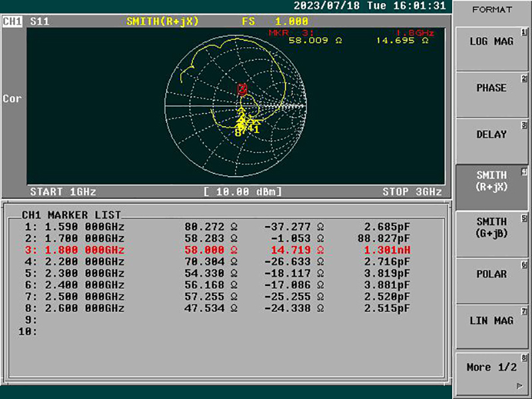
Task: Open More 1/2 softkey page
Action: click(491, 373)
